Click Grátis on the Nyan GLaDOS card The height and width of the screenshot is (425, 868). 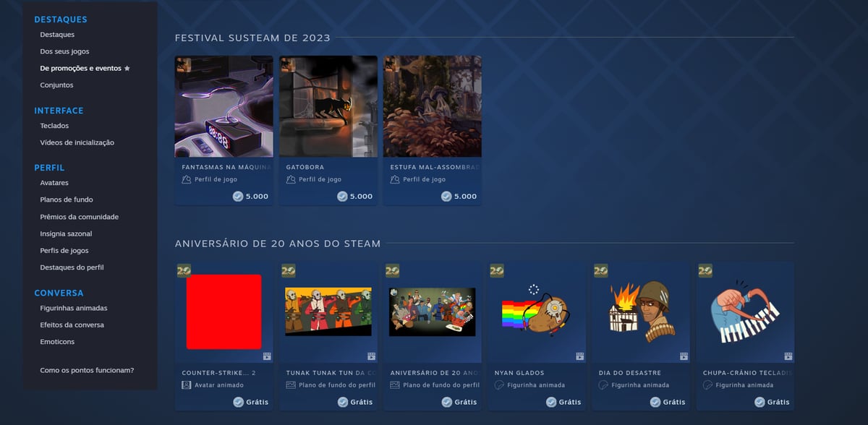[x=570, y=402]
